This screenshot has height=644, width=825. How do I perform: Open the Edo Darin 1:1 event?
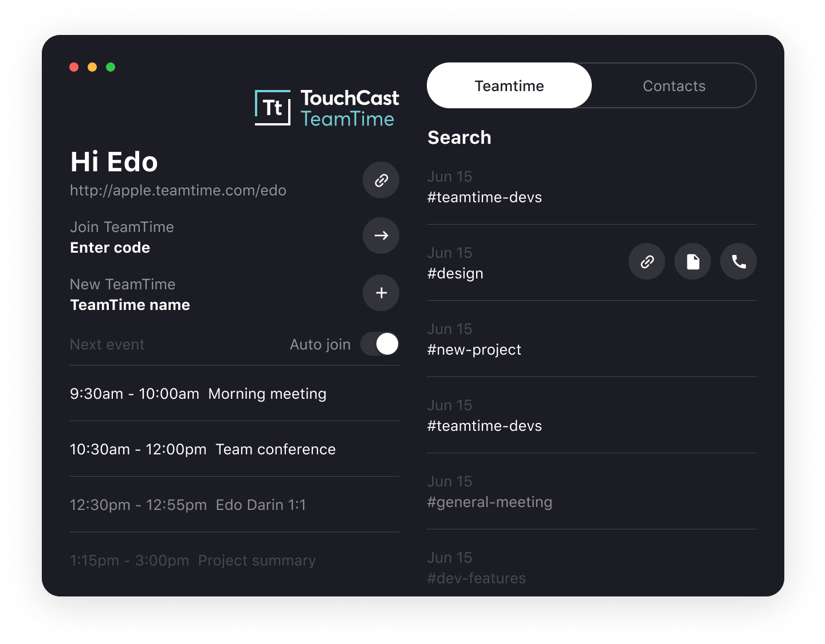tap(234, 505)
